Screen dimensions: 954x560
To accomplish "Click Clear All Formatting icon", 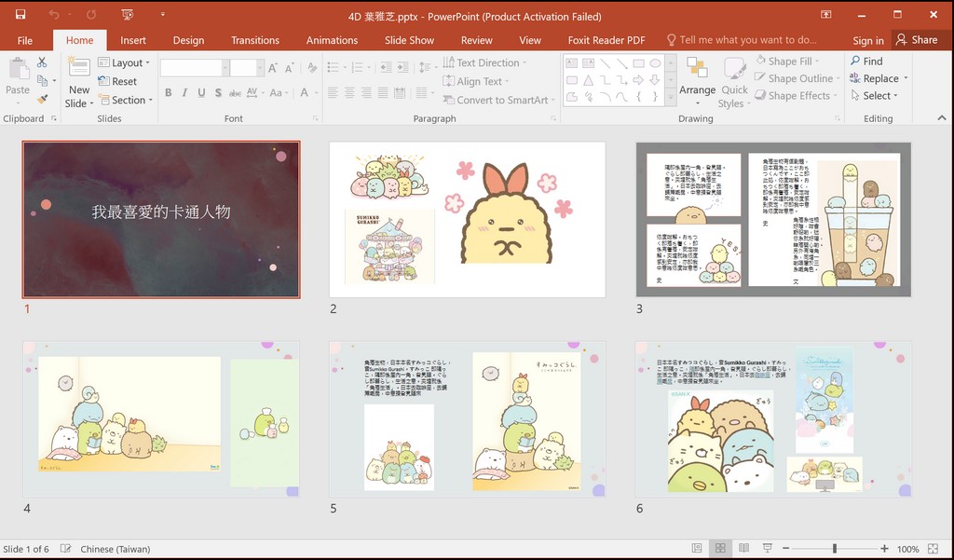I will click(312, 68).
